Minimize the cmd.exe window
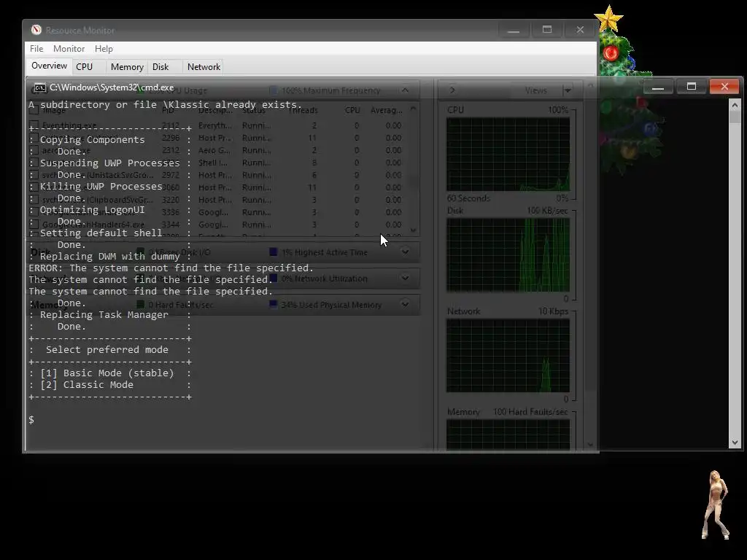Screen dimensions: 747x560 pyautogui.click(x=658, y=87)
